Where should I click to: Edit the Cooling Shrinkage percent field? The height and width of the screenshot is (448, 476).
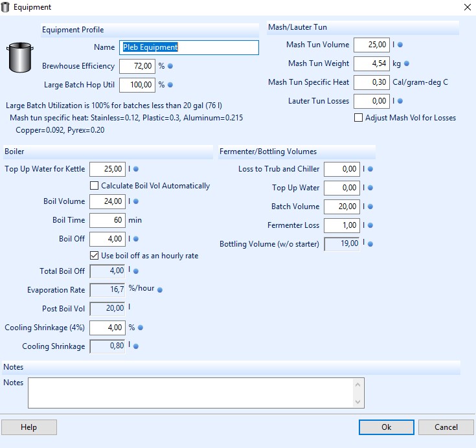pyautogui.click(x=108, y=328)
